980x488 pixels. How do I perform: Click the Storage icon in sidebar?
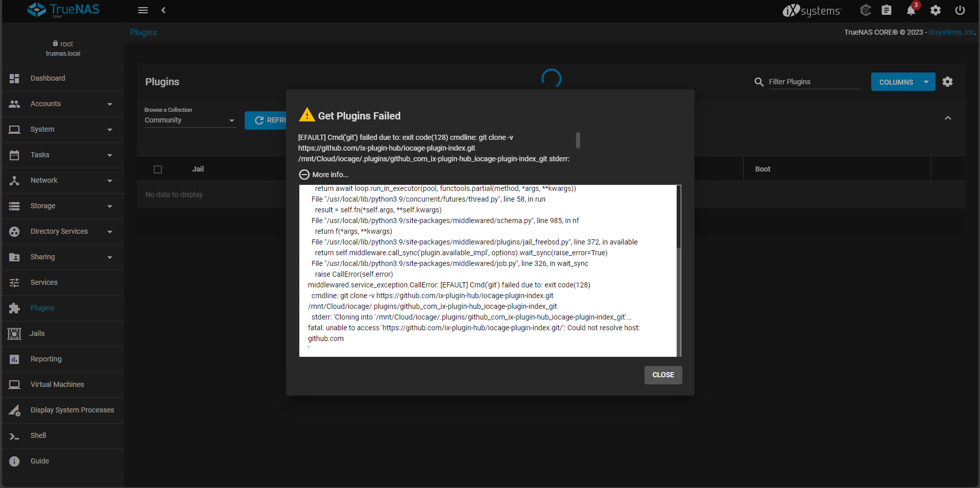[x=14, y=206]
